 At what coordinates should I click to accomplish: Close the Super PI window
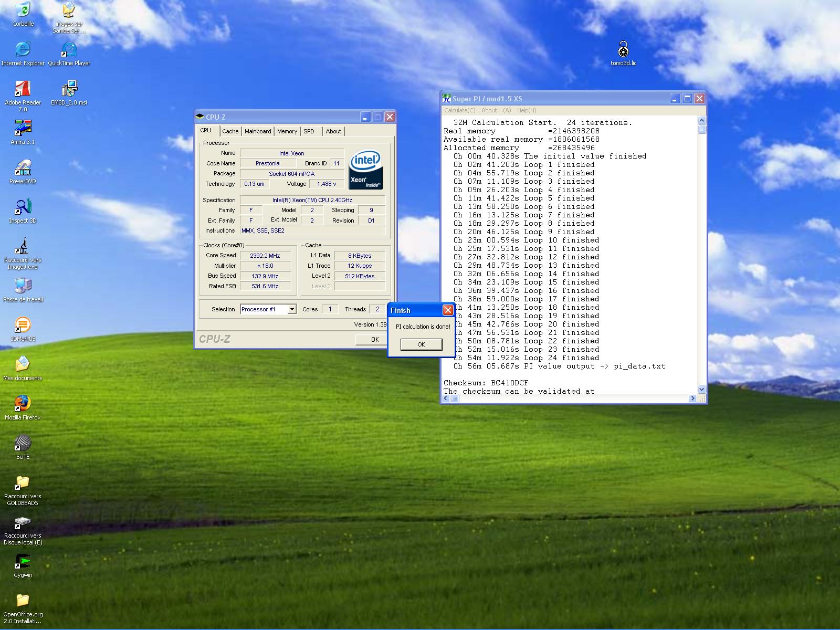(699, 98)
